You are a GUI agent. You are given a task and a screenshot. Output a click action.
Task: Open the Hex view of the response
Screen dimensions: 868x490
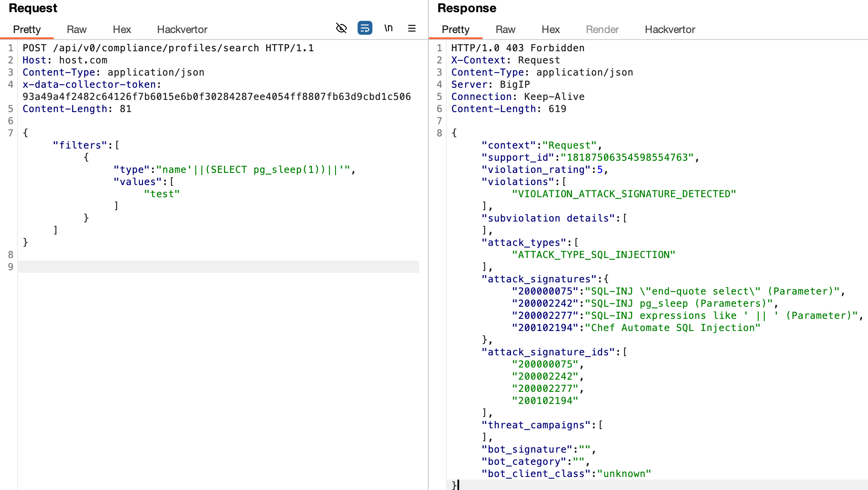(550, 30)
